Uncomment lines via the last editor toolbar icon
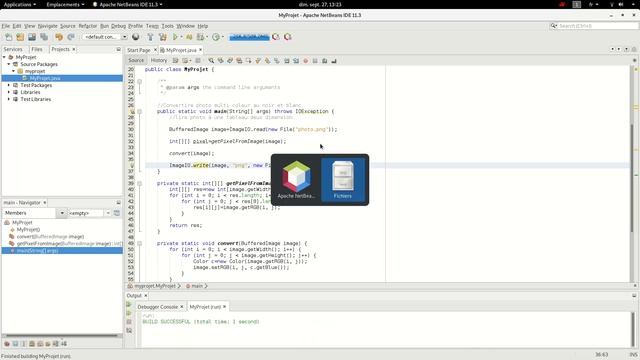The image size is (640, 360). [x=334, y=61]
